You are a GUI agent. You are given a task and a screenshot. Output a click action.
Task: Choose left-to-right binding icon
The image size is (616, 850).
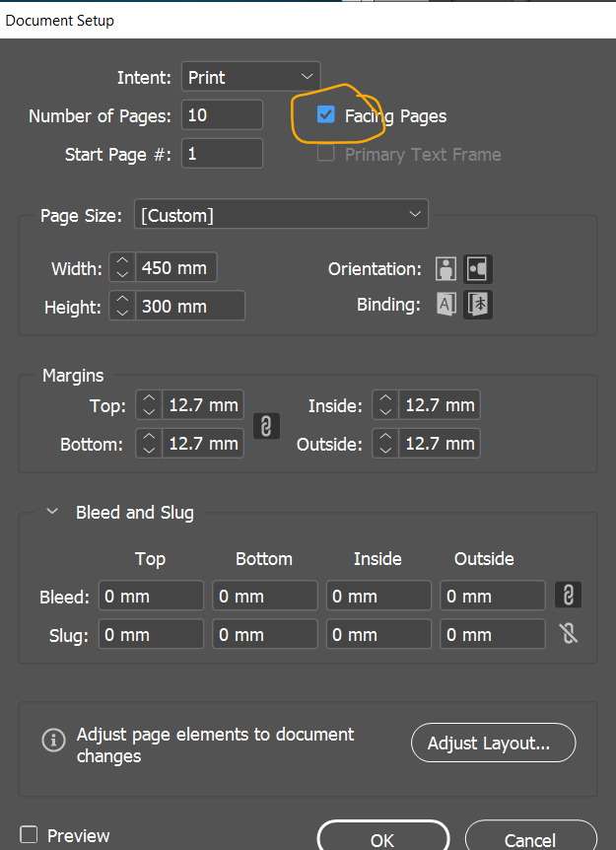[446, 304]
